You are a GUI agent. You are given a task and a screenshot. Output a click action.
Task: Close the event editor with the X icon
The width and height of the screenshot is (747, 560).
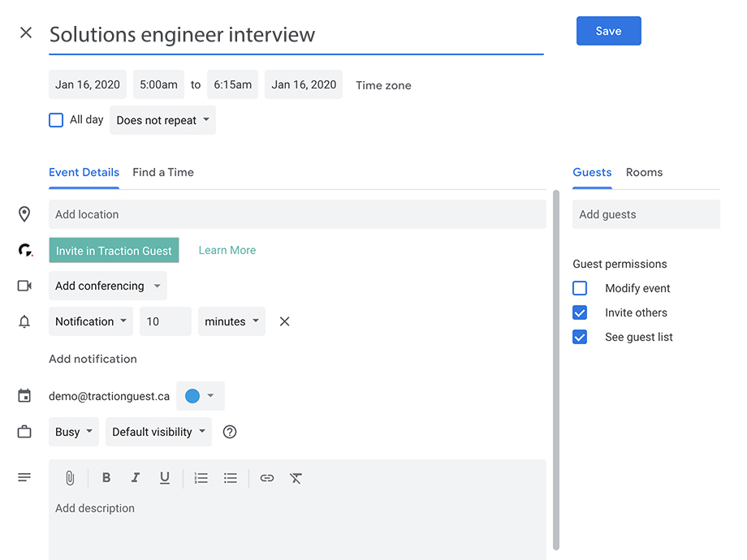[26, 32]
